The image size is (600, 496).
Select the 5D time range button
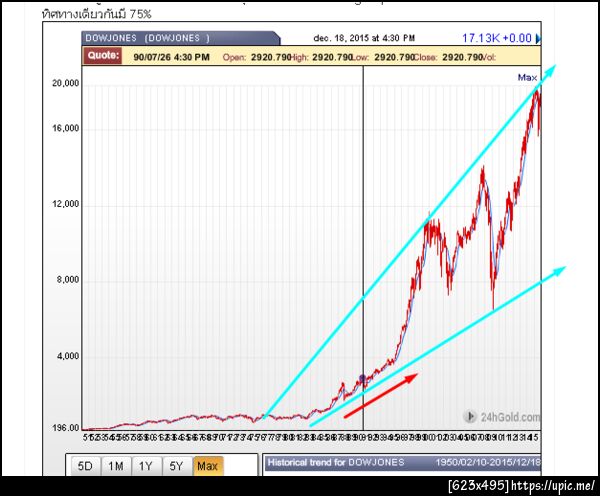pyautogui.click(x=85, y=466)
